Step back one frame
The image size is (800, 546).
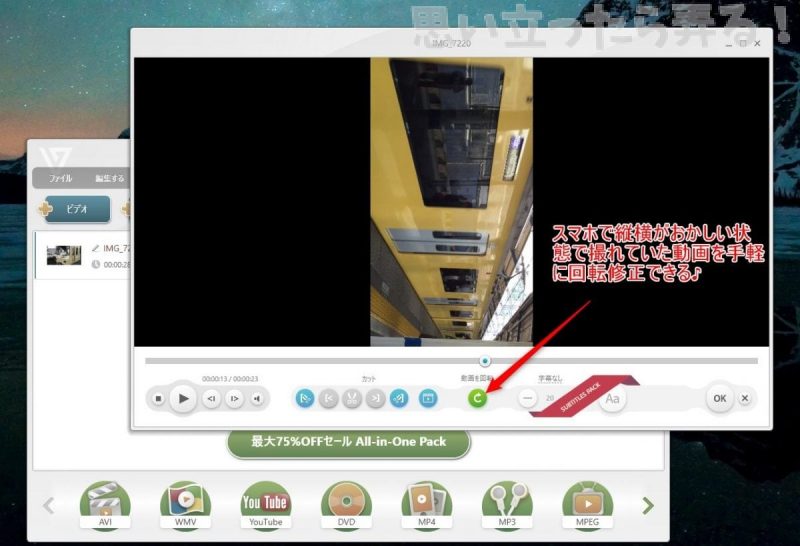pos(211,399)
